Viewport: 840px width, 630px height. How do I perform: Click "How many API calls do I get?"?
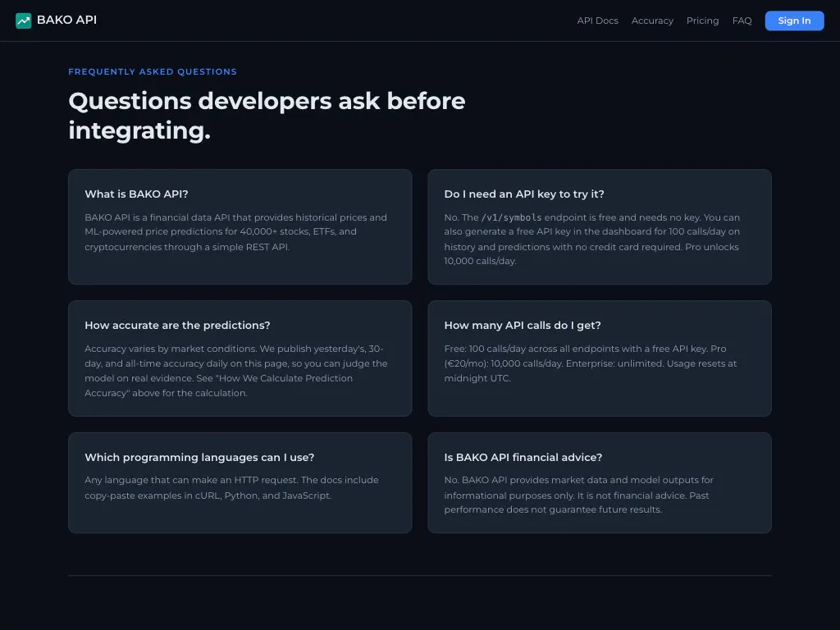point(523,325)
